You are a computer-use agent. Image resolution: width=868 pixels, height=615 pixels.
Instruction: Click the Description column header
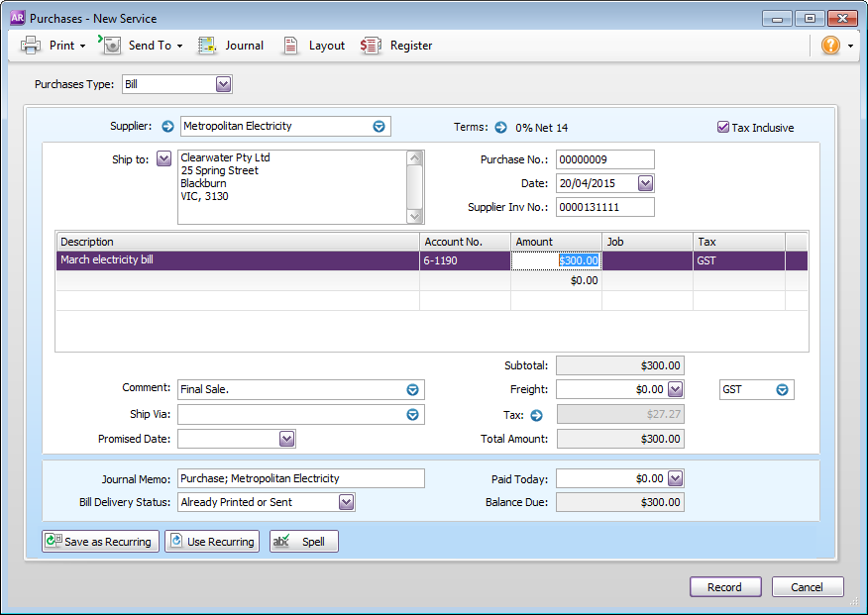[238, 242]
